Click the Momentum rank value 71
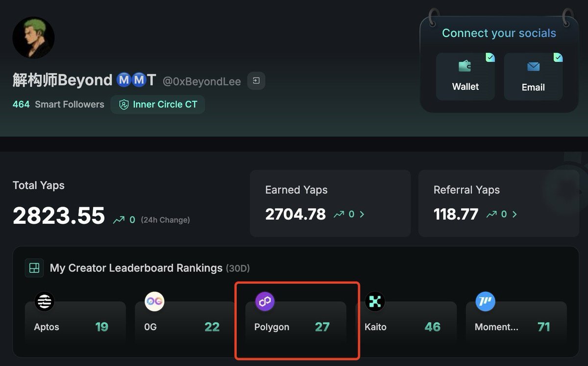The width and height of the screenshot is (588, 366). (x=544, y=327)
